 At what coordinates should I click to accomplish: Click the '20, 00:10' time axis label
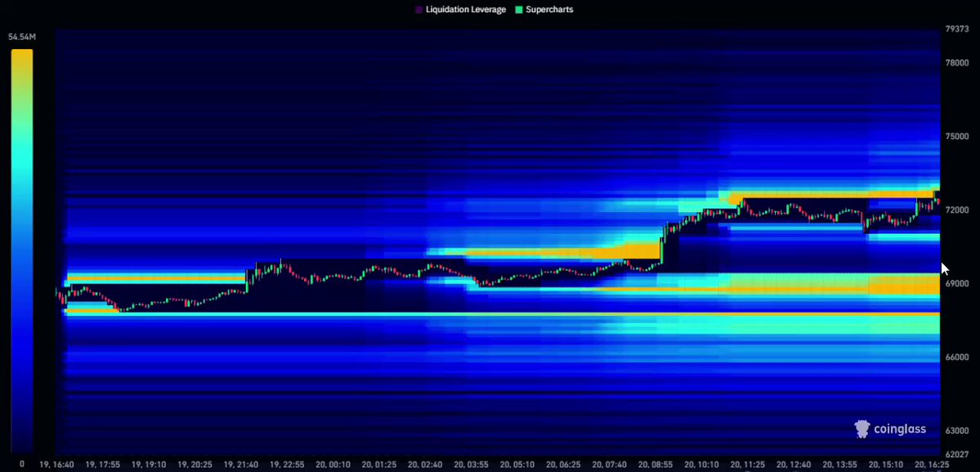click(x=334, y=465)
